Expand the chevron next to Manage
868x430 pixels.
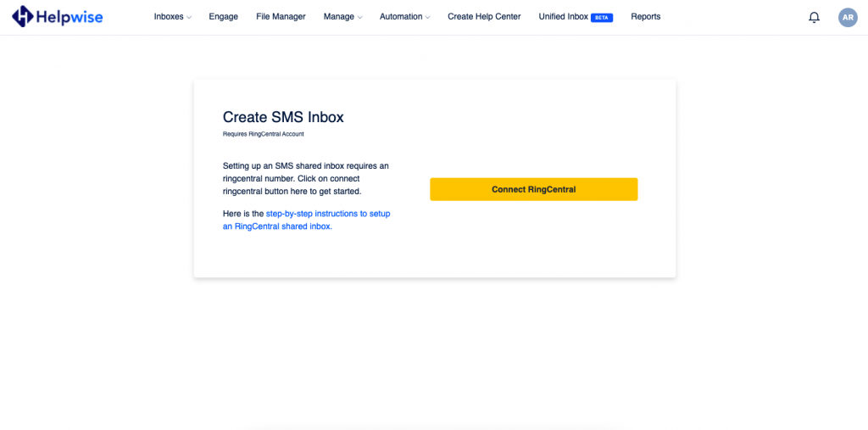coord(359,18)
